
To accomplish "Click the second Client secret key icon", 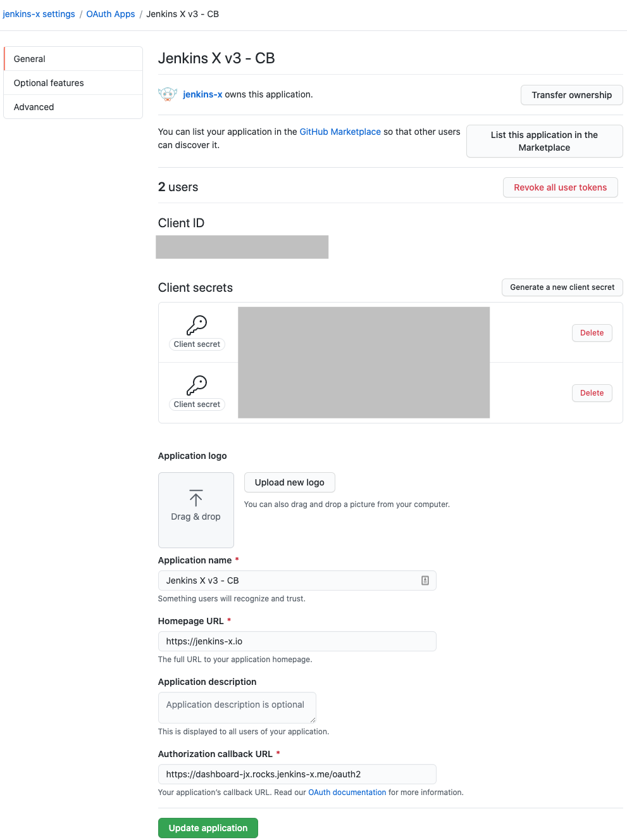I will [196, 385].
